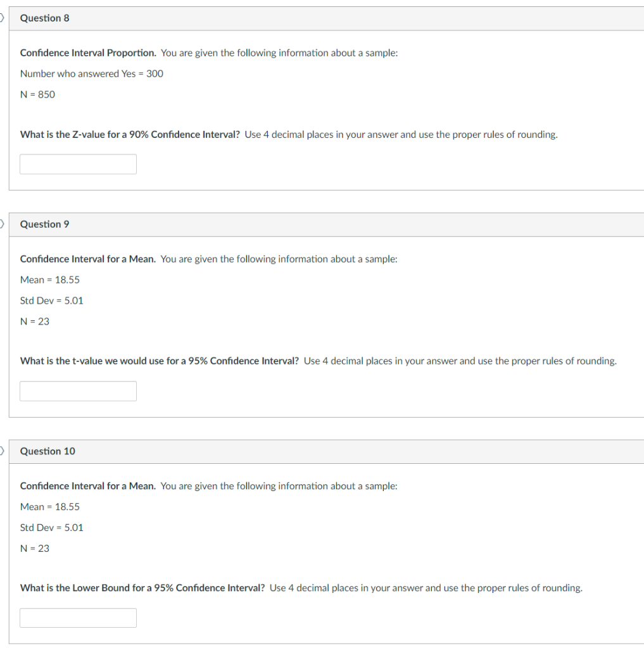Screen dimensions: 644x648
Task: Click the N = 850 line
Action: (37, 95)
